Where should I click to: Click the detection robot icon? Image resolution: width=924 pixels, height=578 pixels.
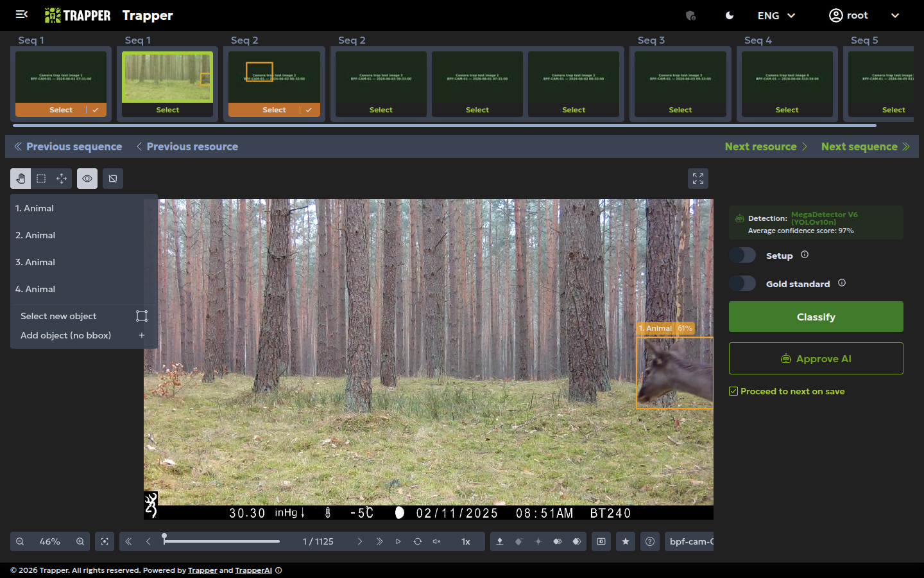tap(740, 218)
